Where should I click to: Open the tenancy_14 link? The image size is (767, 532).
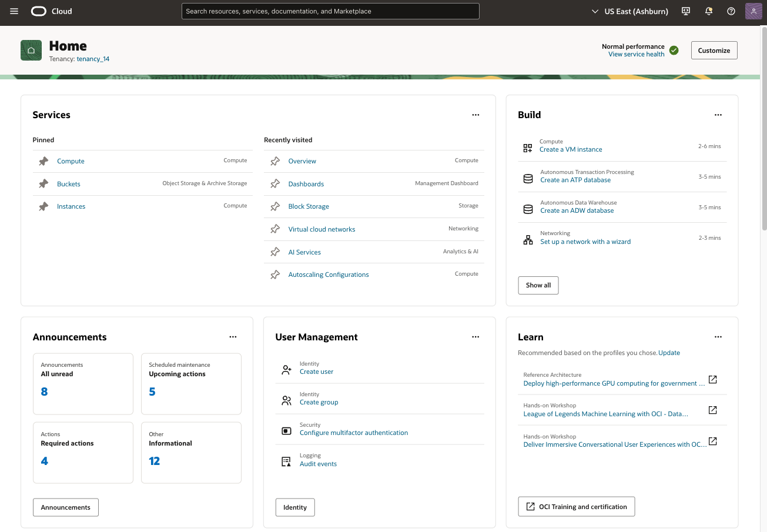93,59
